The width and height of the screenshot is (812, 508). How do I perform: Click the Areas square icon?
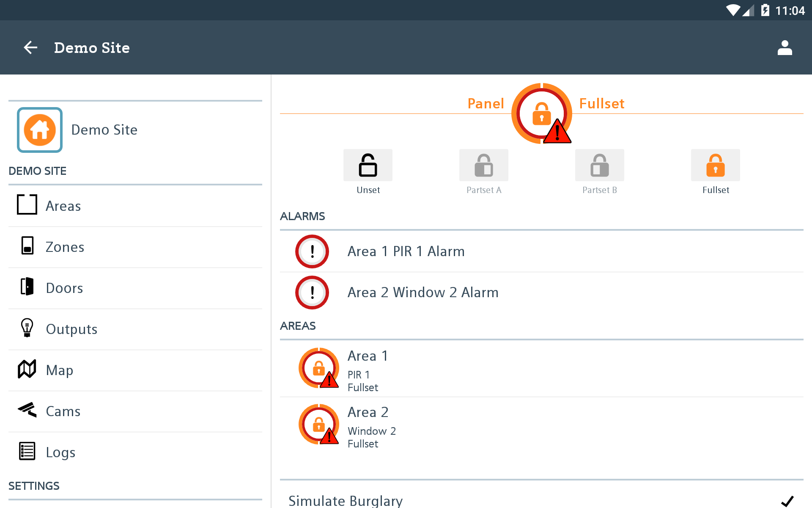[x=27, y=205]
